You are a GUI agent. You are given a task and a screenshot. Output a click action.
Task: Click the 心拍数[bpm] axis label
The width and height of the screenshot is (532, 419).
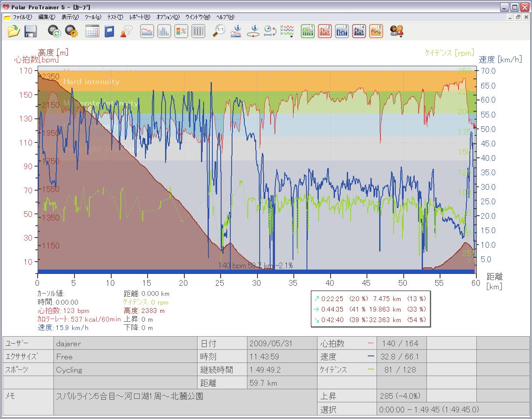click(x=36, y=60)
